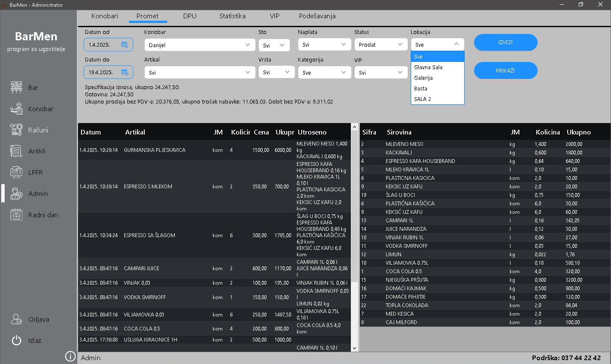Open the Bar section icon
Image resolution: width=611 pixels, height=364 pixels.
[x=16, y=87]
